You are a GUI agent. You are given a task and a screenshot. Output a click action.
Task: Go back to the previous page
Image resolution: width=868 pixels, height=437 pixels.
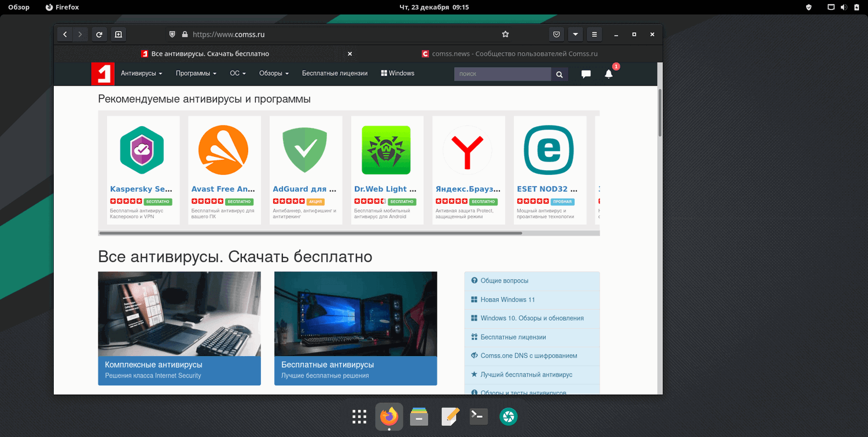pyautogui.click(x=65, y=35)
